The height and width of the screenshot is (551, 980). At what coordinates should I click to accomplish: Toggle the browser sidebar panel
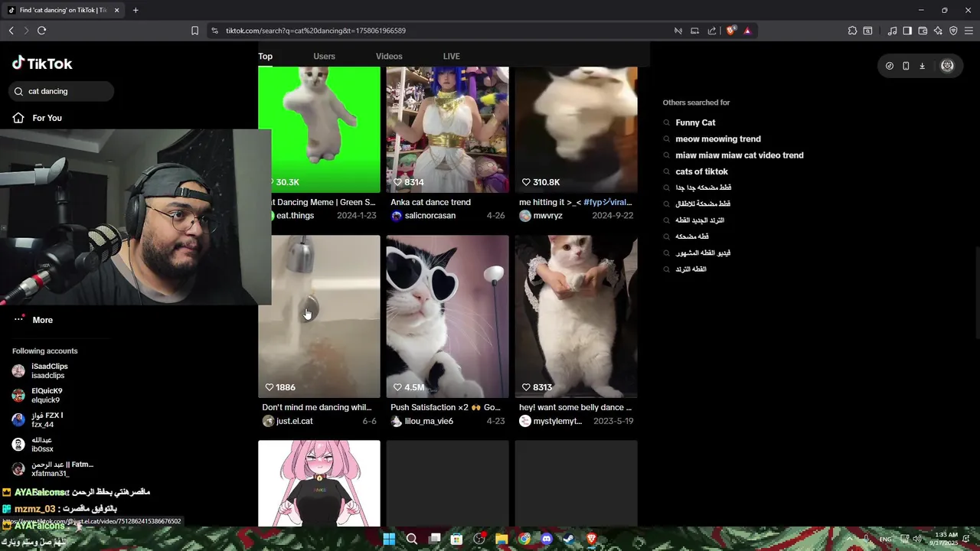pyautogui.click(x=907, y=31)
